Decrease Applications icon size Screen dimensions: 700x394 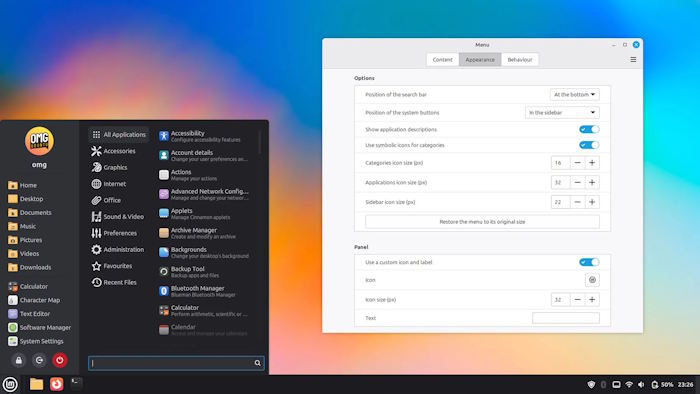click(x=577, y=182)
